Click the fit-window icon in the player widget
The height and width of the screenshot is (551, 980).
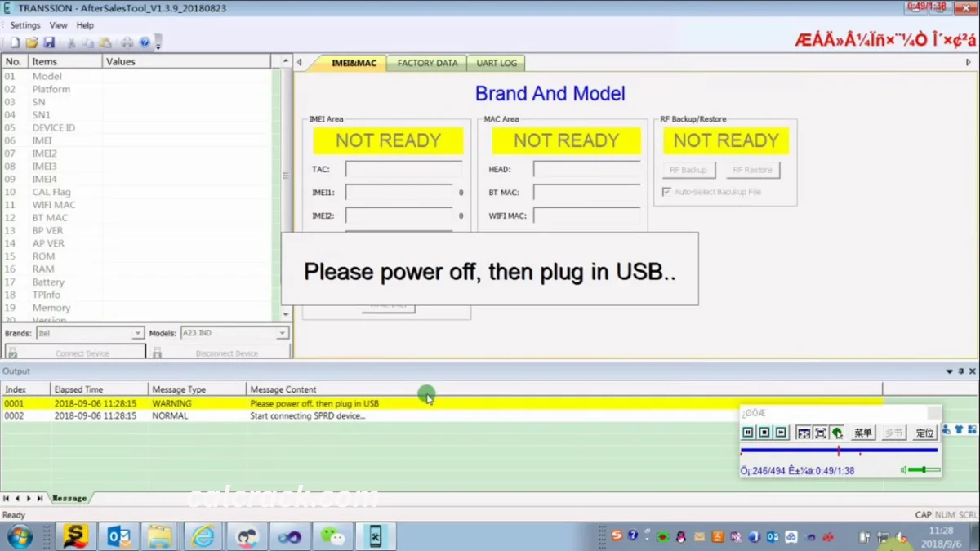(x=804, y=433)
